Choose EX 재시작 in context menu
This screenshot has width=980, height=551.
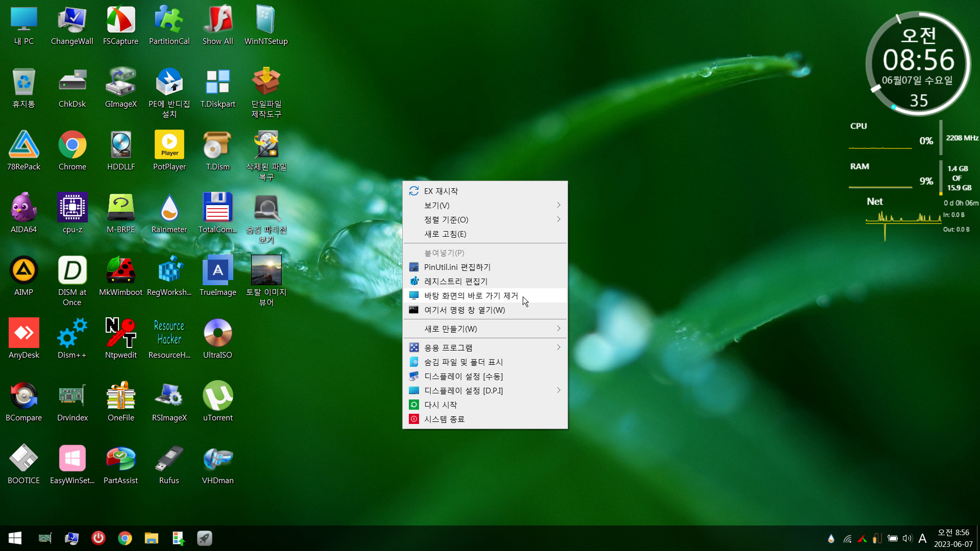[x=485, y=191]
